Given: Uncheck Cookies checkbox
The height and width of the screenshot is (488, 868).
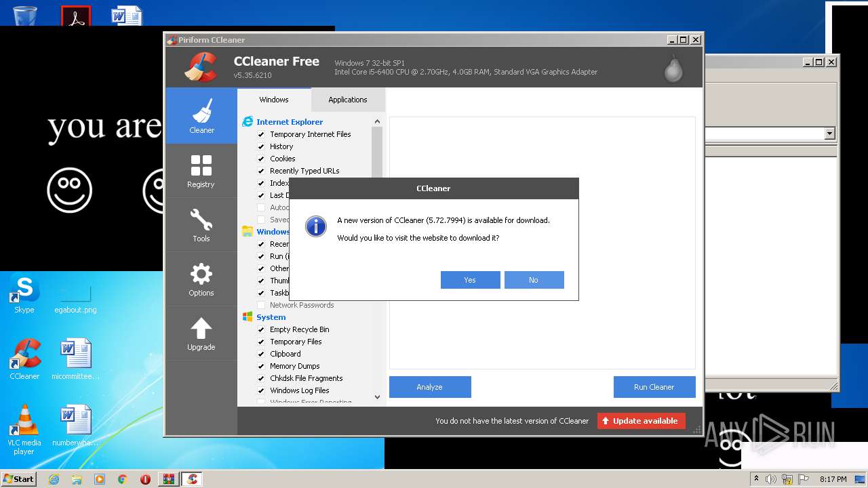Looking at the screenshot, I should [x=261, y=159].
